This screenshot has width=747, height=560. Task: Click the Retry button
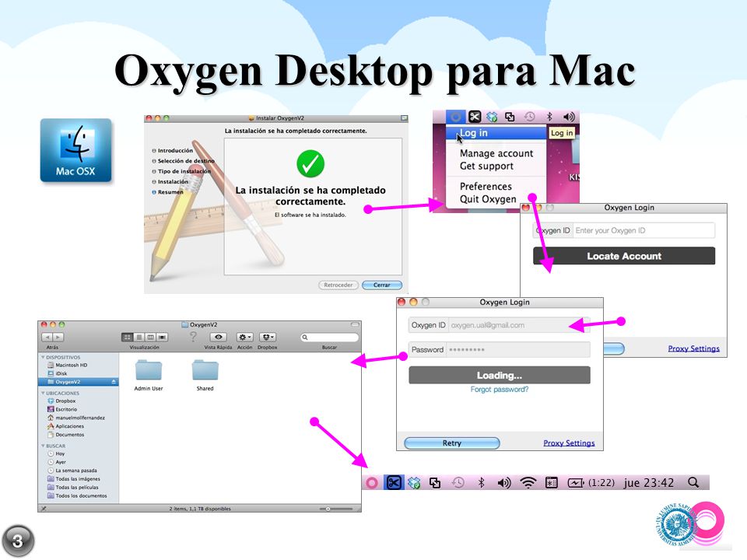(x=451, y=443)
